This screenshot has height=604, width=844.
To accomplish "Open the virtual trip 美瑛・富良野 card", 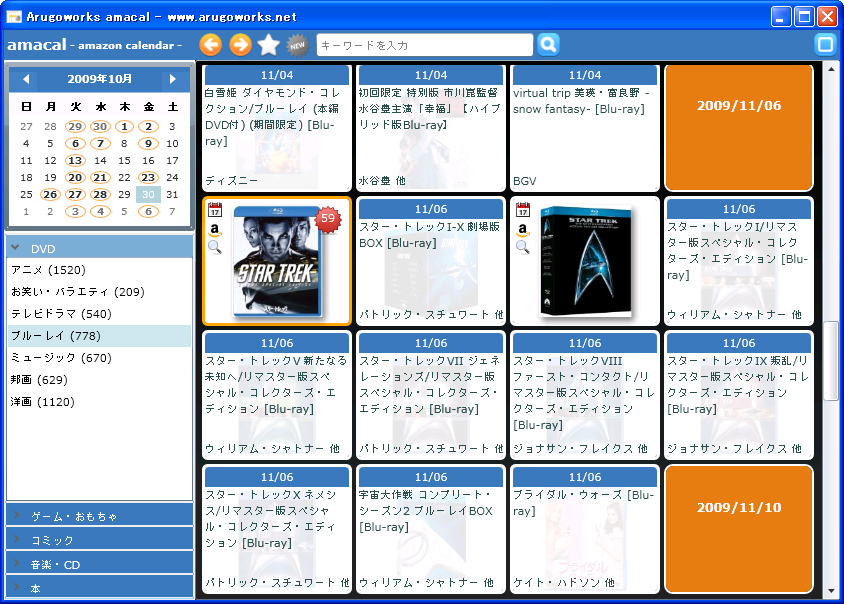I will pyautogui.click(x=585, y=128).
